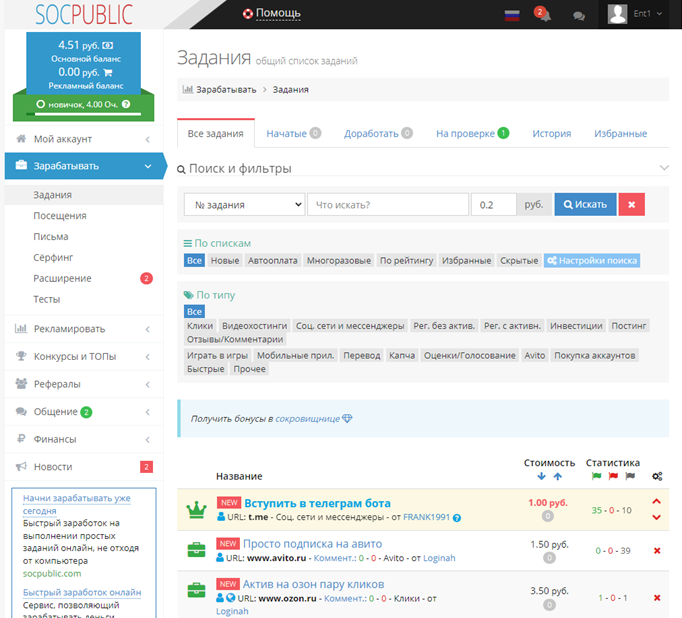
Task: Open the notifications bell icon
Action: 543,14
